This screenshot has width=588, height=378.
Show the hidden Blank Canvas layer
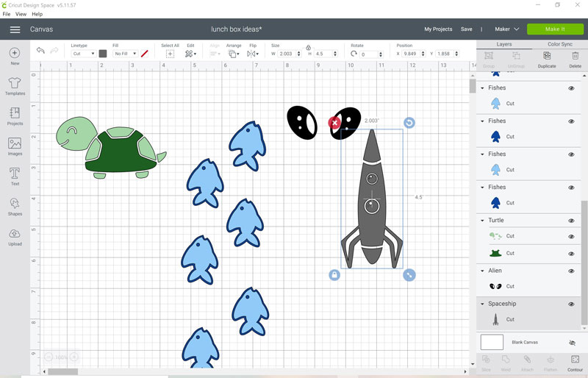[572, 343]
